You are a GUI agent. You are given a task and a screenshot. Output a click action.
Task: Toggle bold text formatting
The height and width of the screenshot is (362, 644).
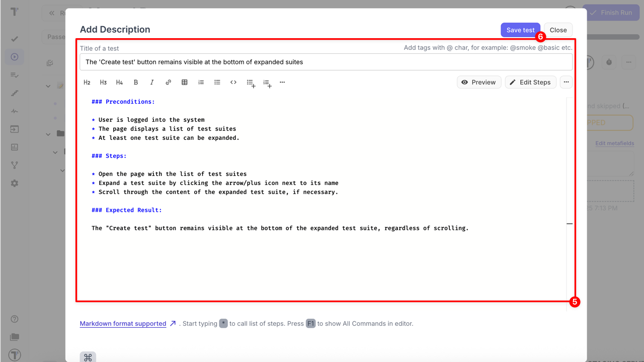pyautogui.click(x=136, y=82)
